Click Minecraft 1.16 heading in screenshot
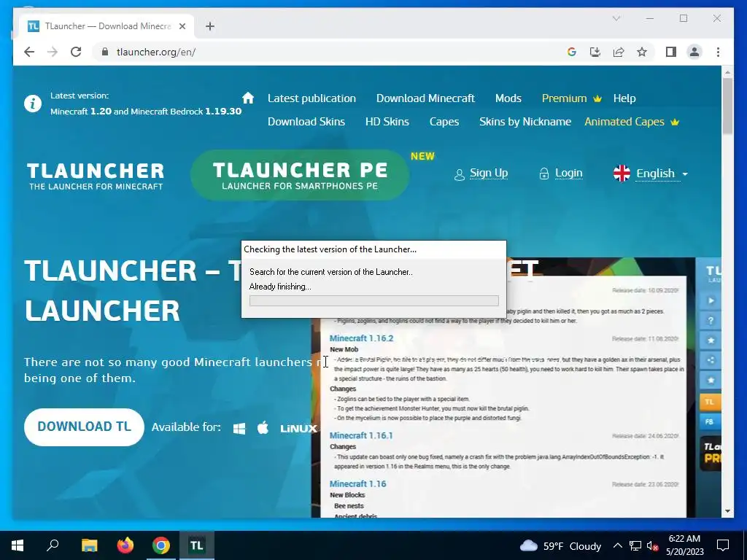This screenshot has height=560, width=747. [x=357, y=484]
